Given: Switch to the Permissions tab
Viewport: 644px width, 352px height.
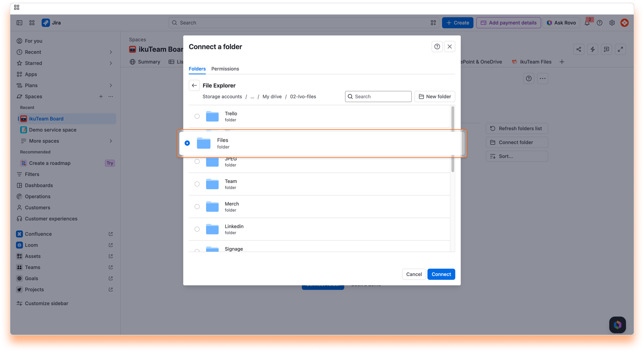Looking at the screenshot, I should pyautogui.click(x=225, y=69).
